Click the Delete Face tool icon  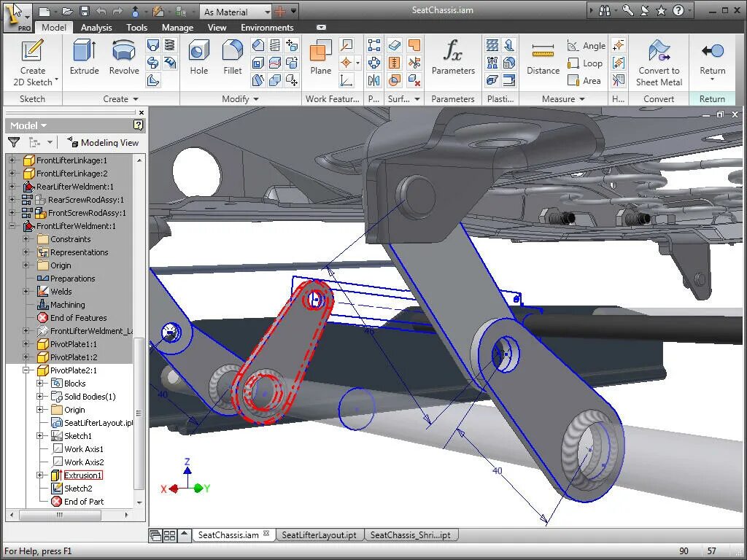[x=414, y=80]
